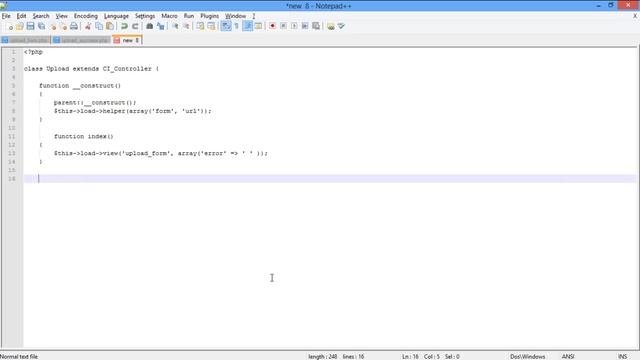Image resolution: width=640 pixels, height=360 pixels.
Task: Toggle Word Wrap in toolbar
Action: (x=226, y=26)
